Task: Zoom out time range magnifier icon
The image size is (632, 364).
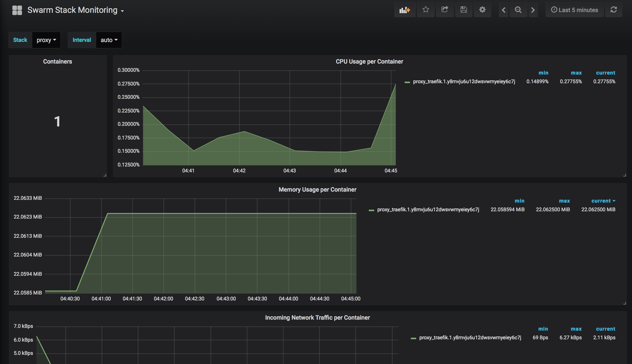Action: coord(518,10)
